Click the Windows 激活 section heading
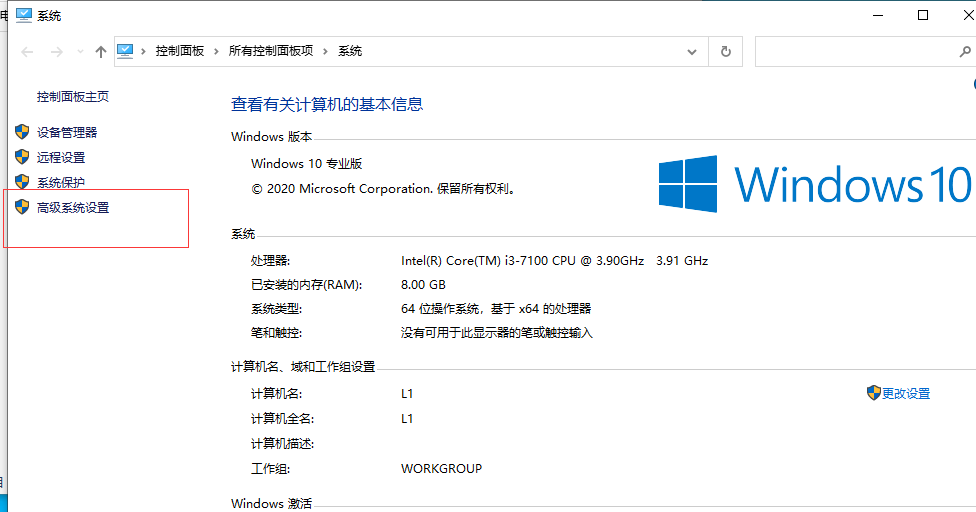Viewport: 976px width, 512px height. pos(271,504)
